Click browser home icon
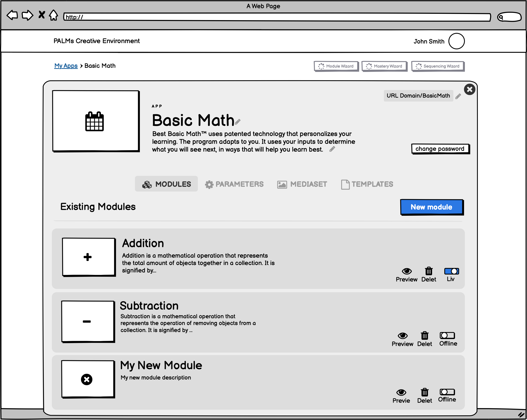Image resolution: width=527 pixels, height=420 pixels. coord(53,15)
